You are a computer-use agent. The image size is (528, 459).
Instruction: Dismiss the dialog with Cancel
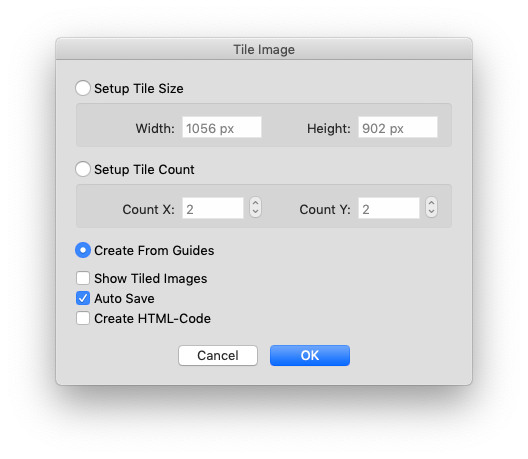pyautogui.click(x=218, y=356)
